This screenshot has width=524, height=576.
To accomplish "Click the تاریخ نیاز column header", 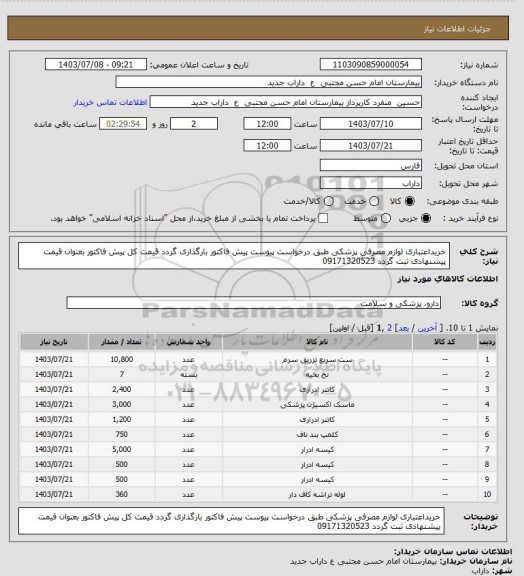I will [54, 342].
